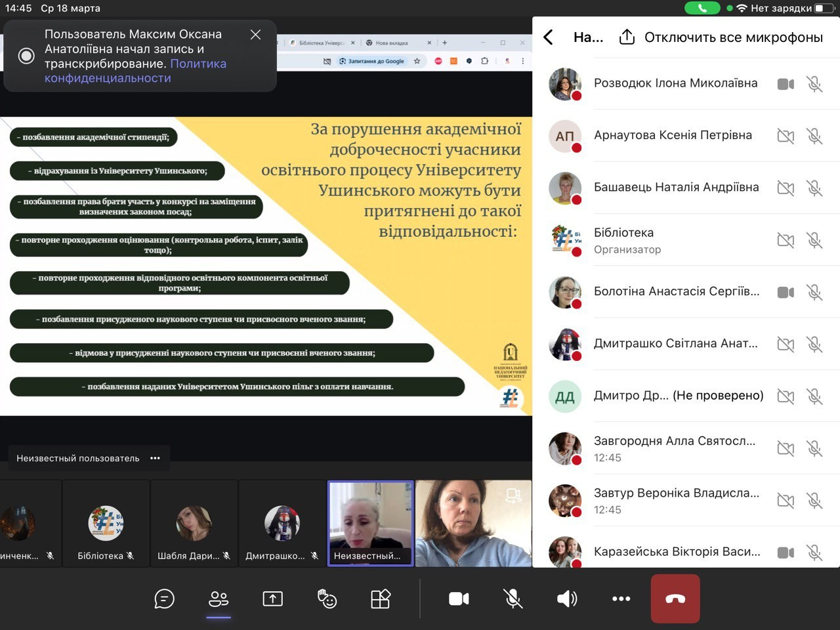Tap the share screen icon
Image resolution: width=840 pixels, height=630 pixels.
click(x=272, y=598)
